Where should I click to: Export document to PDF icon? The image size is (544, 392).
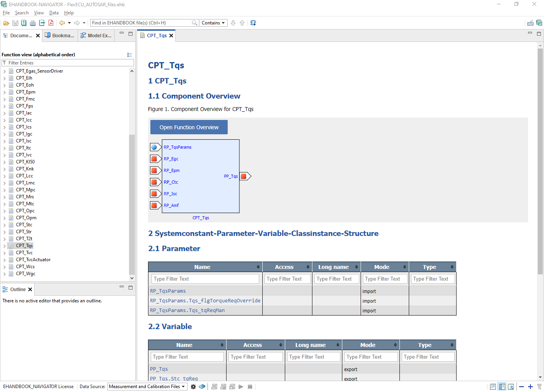click(x=51, y=23)
